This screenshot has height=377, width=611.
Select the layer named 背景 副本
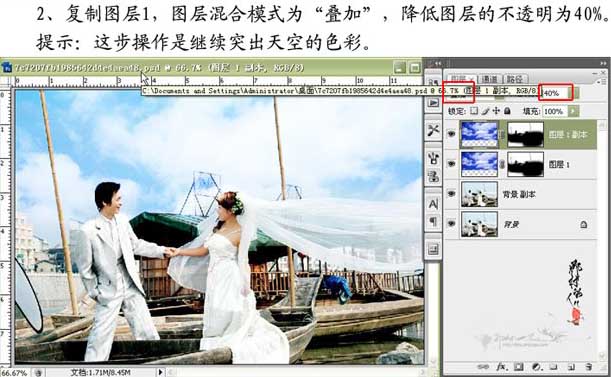click(519, 194)
